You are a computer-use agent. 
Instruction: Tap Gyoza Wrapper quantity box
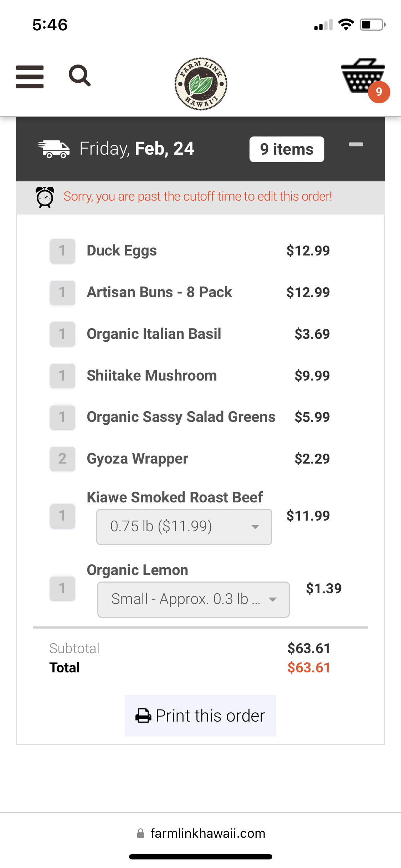point(62,459)
